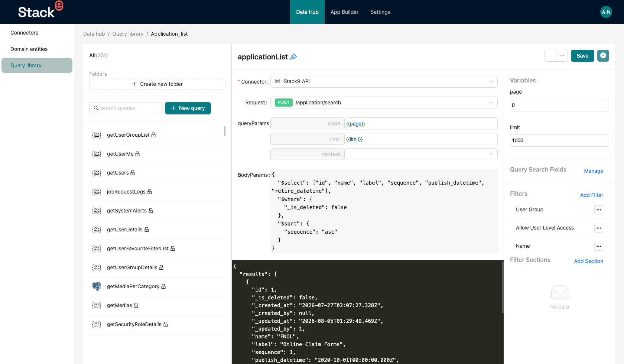Click the lock icon next to getMedias

136,305
